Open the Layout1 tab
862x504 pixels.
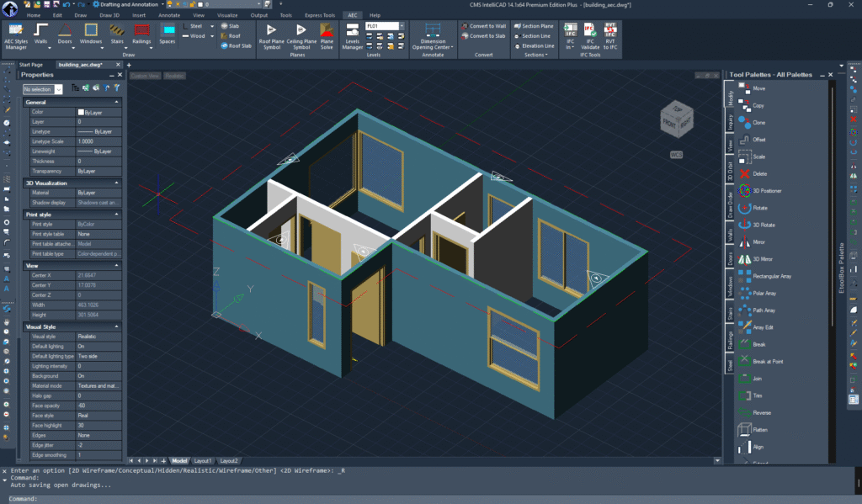pyautogui.click(x=203, y=461)
